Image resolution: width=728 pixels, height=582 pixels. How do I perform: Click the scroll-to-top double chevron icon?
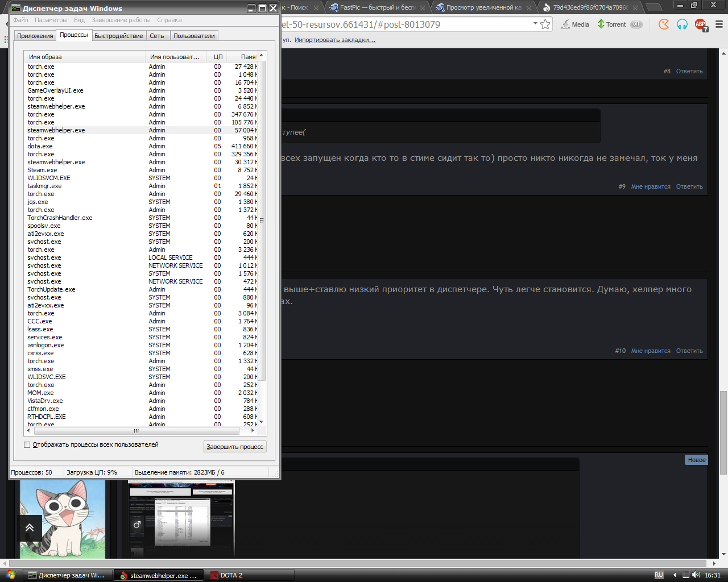click(30, 527)
